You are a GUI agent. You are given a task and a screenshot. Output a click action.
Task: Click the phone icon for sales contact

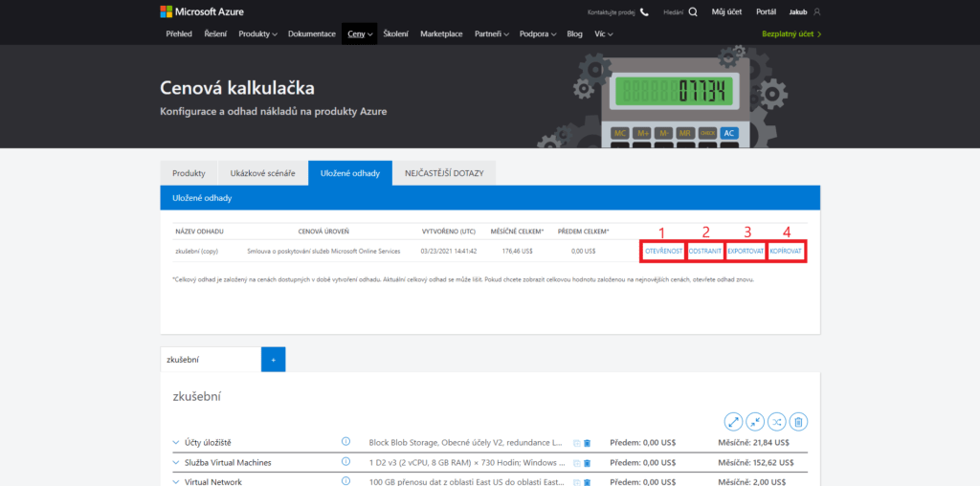[x=644, y=12]
